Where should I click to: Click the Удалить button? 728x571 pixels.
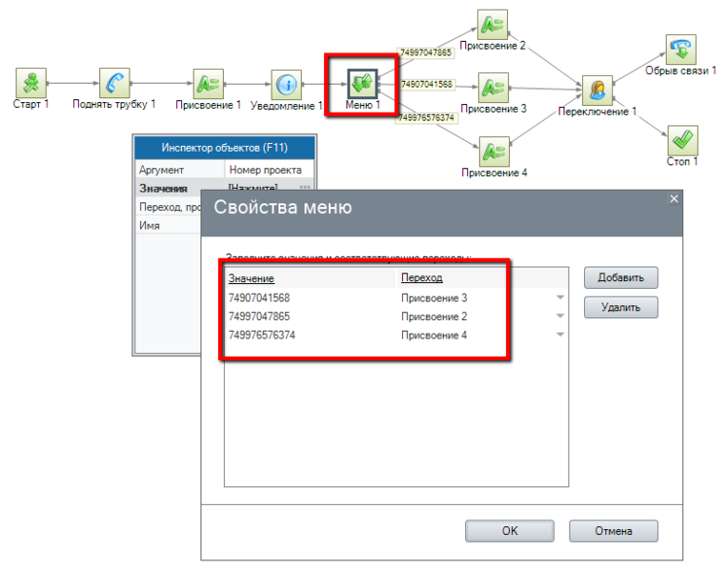pyautogui.click(x=620, y=307)
